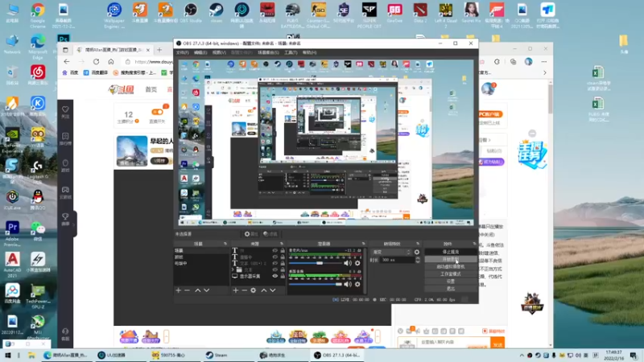The width and height of the screenshot is (644, 362).
Task: Click 开始录制 button in OBS Controls
Action: tap(451, 259)
